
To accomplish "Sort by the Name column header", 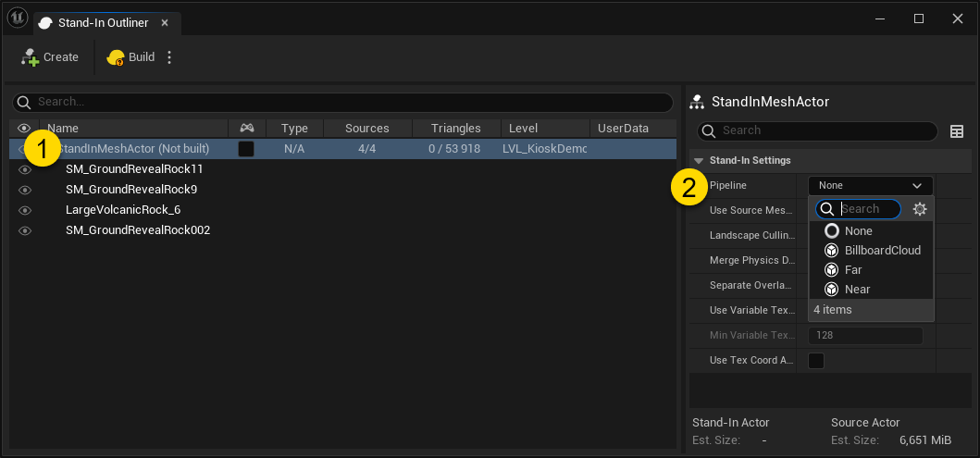I will coord(63,128).
